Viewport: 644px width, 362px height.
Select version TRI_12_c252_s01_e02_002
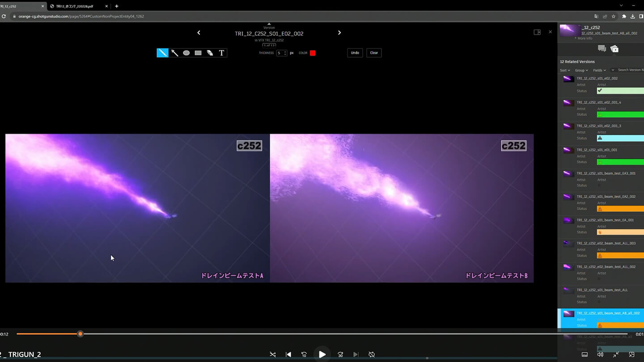tap(597, 78)
